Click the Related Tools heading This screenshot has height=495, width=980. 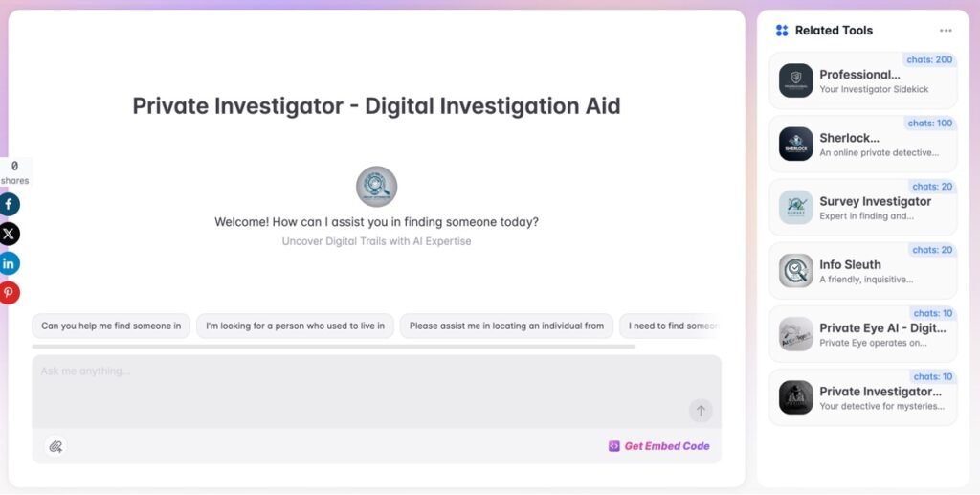point(834,30)
